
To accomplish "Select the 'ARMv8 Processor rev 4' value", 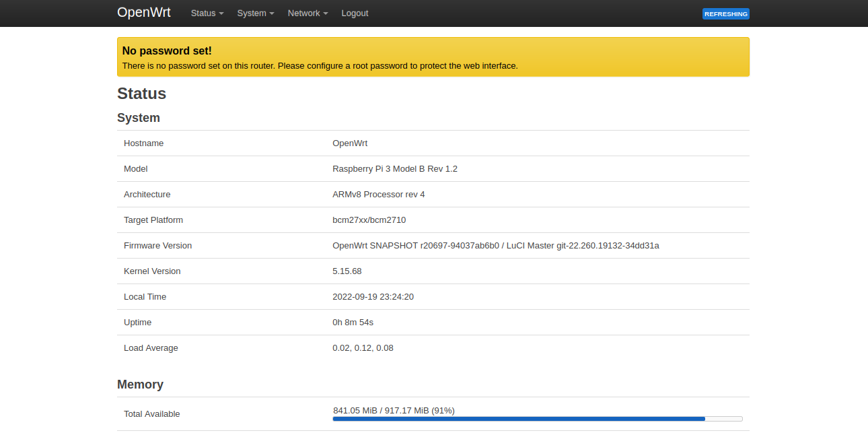I will [379, 195].
